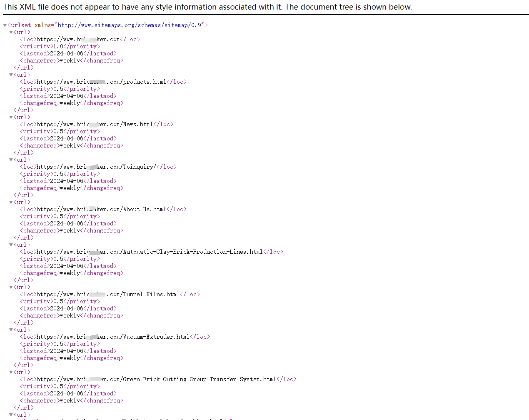This screenshot has width=529, height=420.
Task: Fold the url node for Tunnel-Kilns.html
Action: pyautogui.click(x=11, y=287)
